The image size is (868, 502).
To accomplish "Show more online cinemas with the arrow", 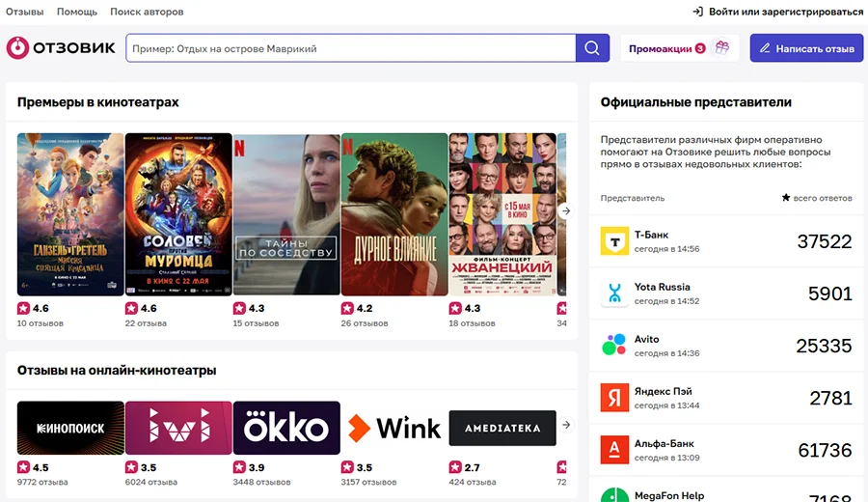I will (566, 425).
